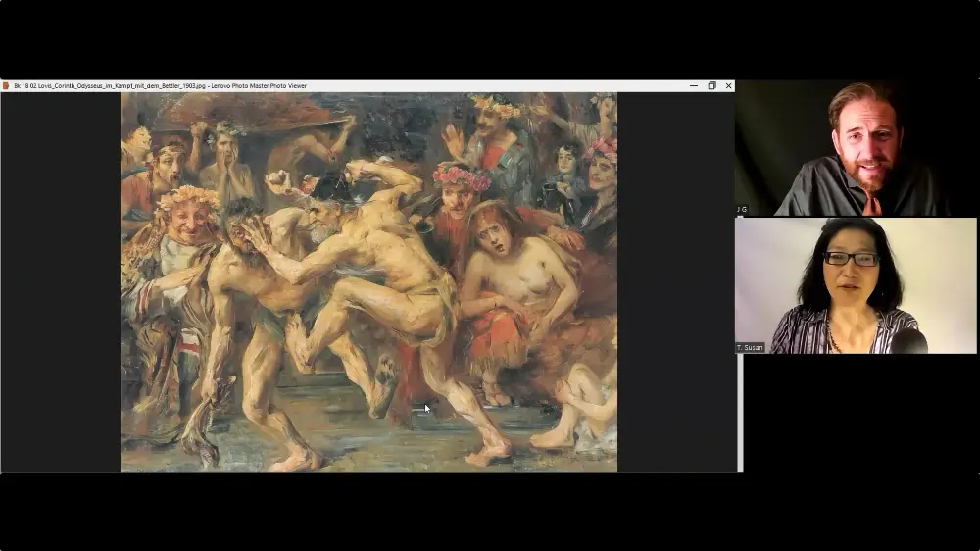This screenshot has width=980, height=551.
Task: Restore down the photo viewer window
Action: (711, 85)
